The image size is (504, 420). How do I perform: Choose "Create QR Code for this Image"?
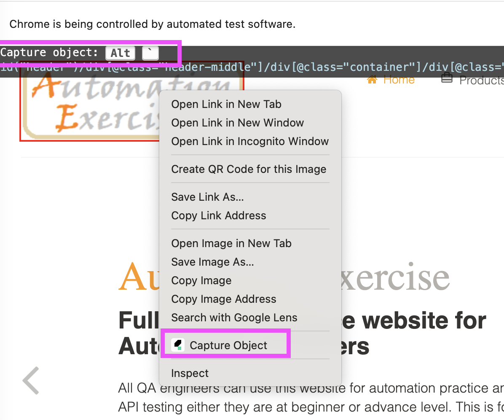pos(249,169)
